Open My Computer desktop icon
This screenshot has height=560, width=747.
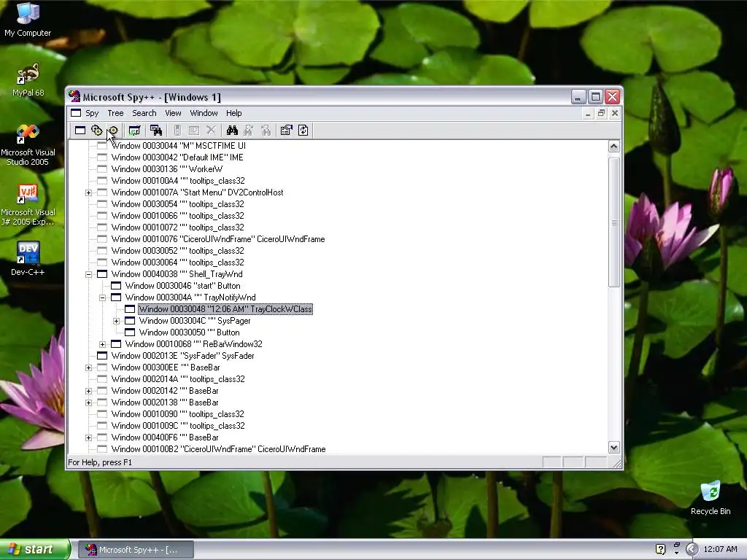28,20
